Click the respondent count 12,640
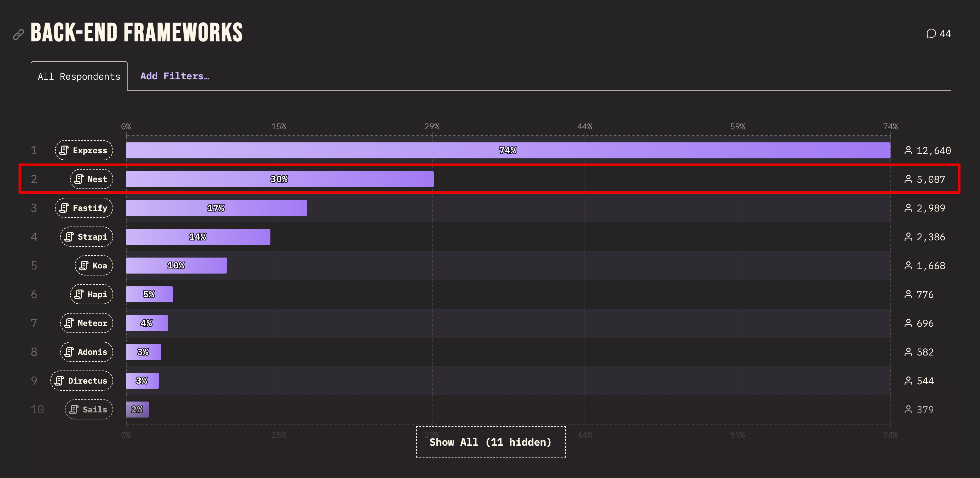980x478 pixels. tap(934, 151)
